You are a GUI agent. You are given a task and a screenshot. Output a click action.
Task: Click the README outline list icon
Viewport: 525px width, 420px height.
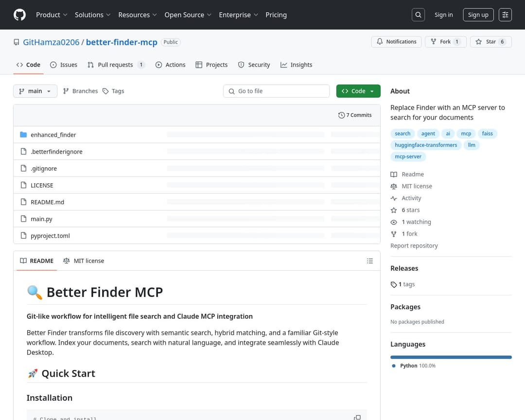(x=369, y=261)
